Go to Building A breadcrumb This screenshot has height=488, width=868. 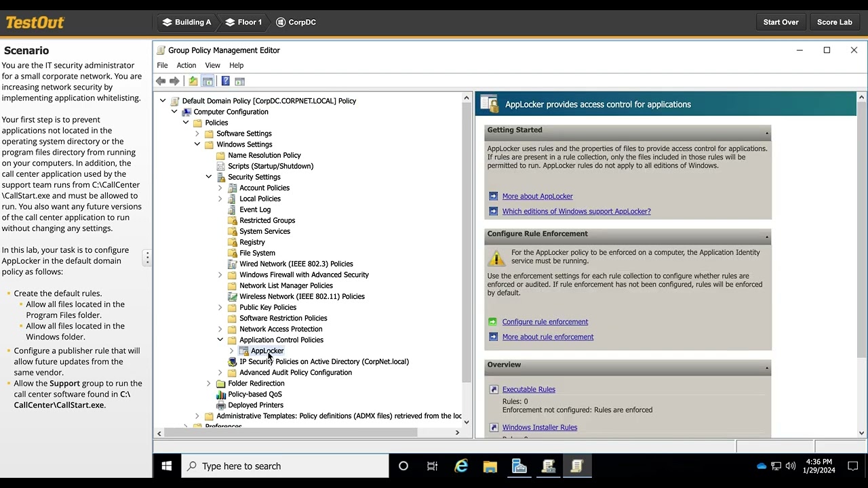(187, 22)
